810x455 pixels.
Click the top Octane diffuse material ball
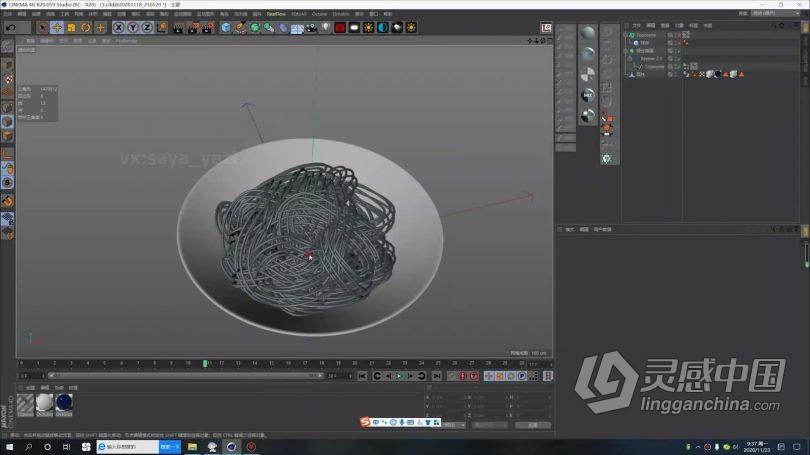point(587,33)
